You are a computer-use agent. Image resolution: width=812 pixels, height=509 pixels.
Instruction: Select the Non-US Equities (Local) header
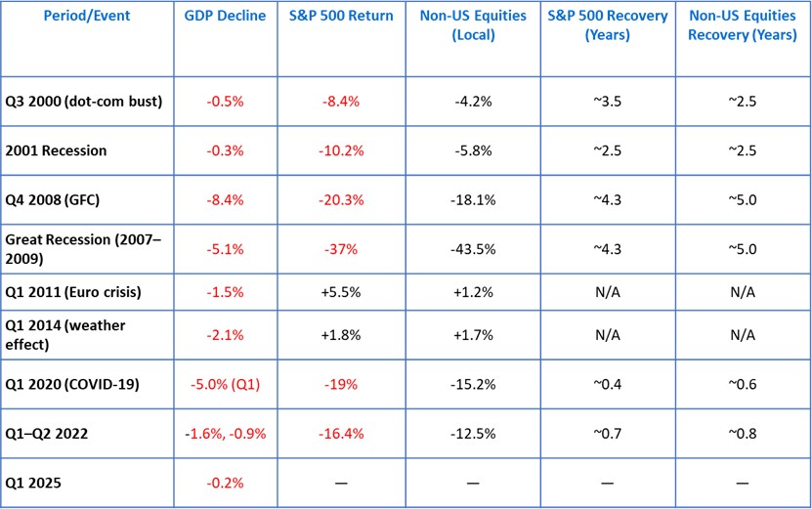click(473, 24)
